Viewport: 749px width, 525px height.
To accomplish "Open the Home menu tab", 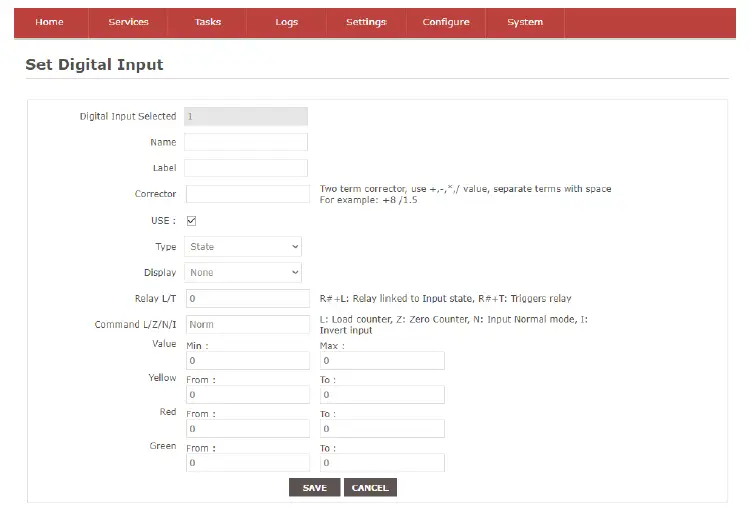I will coord(49,22).
